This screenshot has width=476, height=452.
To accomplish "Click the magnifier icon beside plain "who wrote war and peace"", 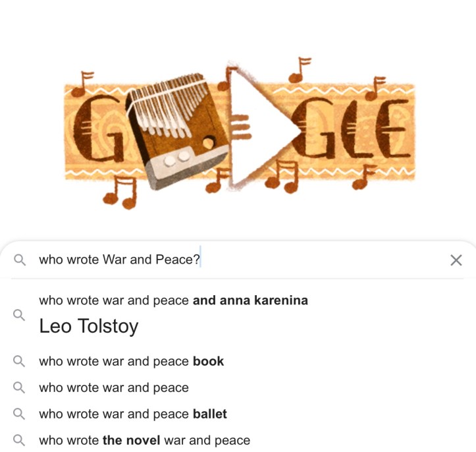I will tap(20, 387).
